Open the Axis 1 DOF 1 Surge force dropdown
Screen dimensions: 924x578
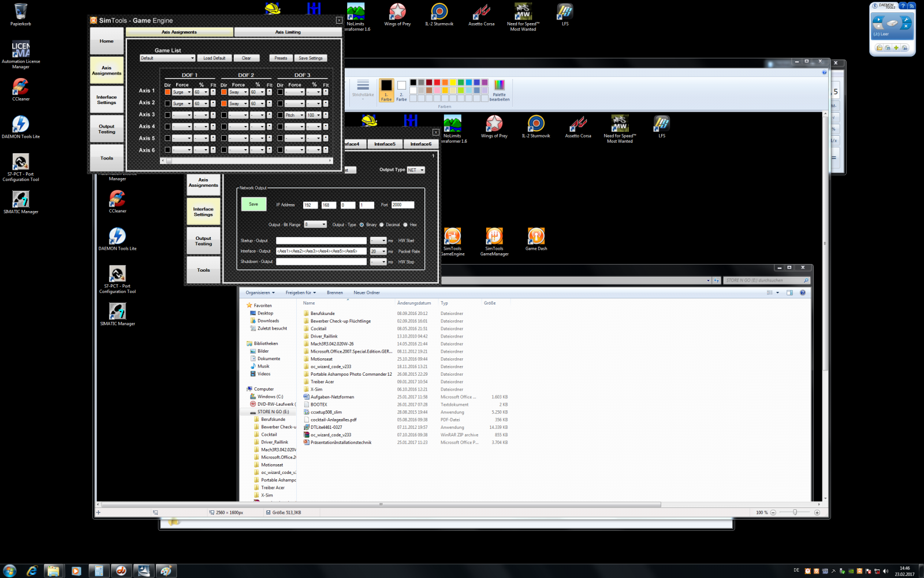click(x=182, y=92)
